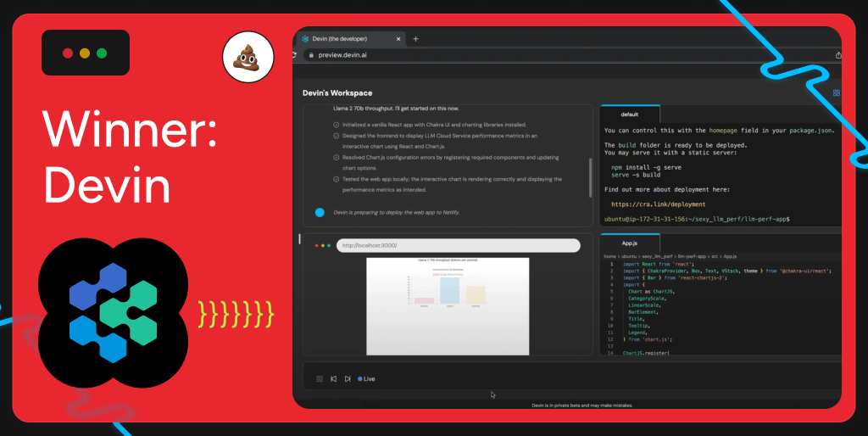This screenshot has width=868, height=436.
Task: Select the default terminal tab
Action: pos(630,115)
